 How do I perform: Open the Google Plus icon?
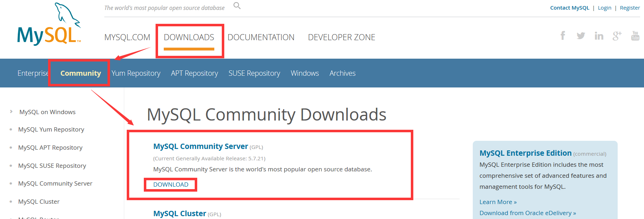[617, 36]
